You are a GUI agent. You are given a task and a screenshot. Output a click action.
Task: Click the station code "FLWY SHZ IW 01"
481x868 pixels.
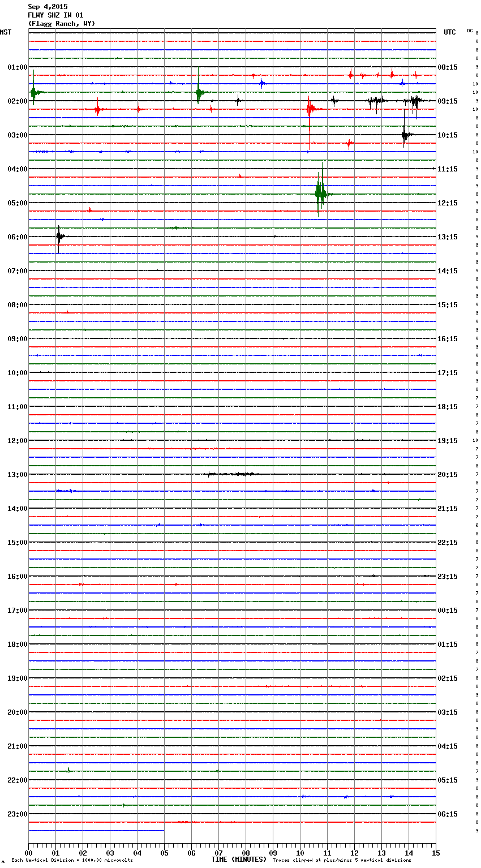pyautogui.click(x=55, y=15)
